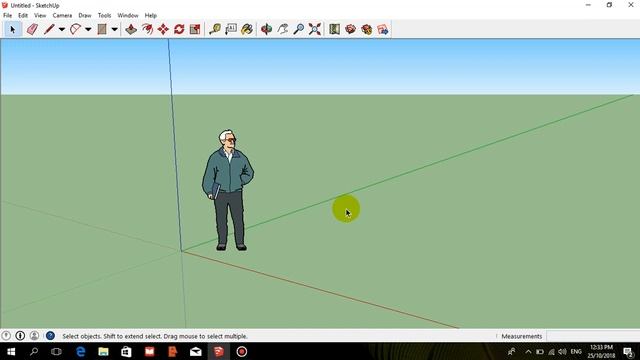Viewport: 640px width, 360px height.
Task: Expand the Line tool dropdown arrow
Action: (x=62, y=29)
